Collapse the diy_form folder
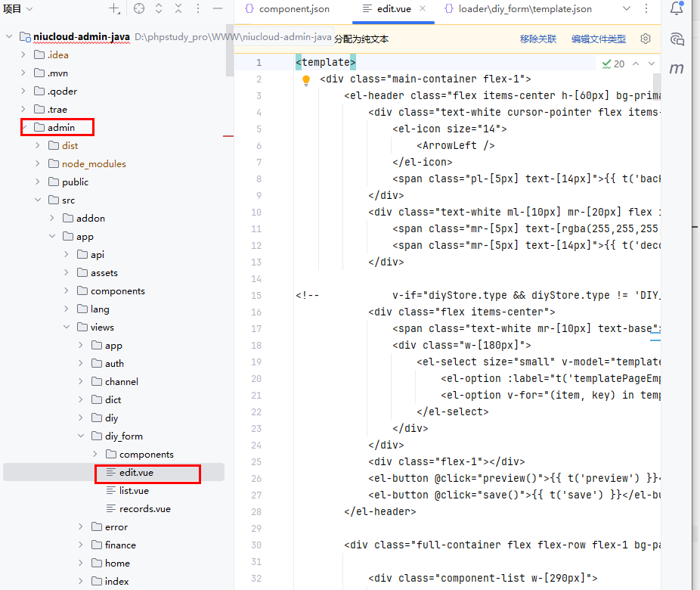700x590 pixels. click(x=82, y=436)
